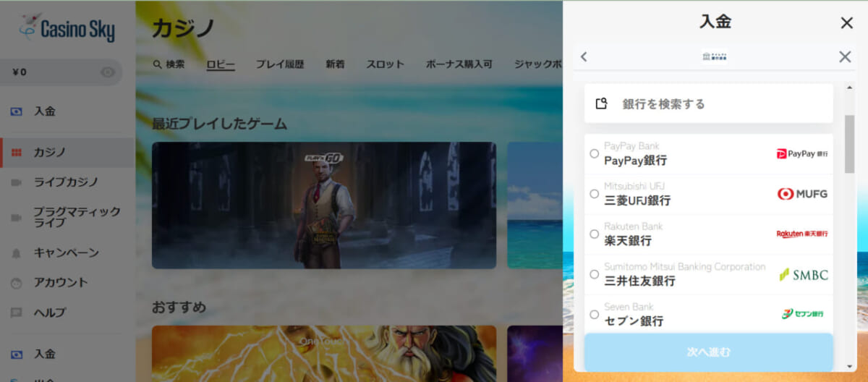This screenshot has height=382, width=868.
Task: Select the PayPay銀行 radio button
Action: pyautogui.click(x=594, y=153)
